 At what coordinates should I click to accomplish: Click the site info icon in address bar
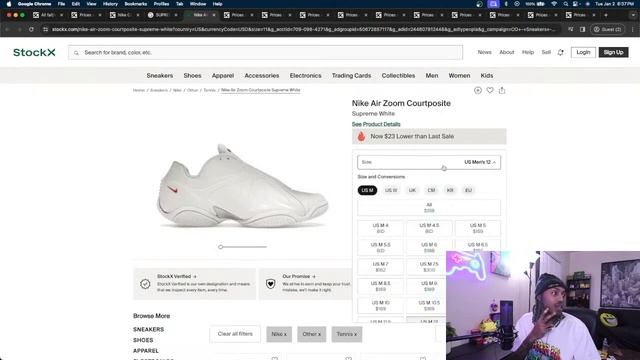(x=45, y=29)
